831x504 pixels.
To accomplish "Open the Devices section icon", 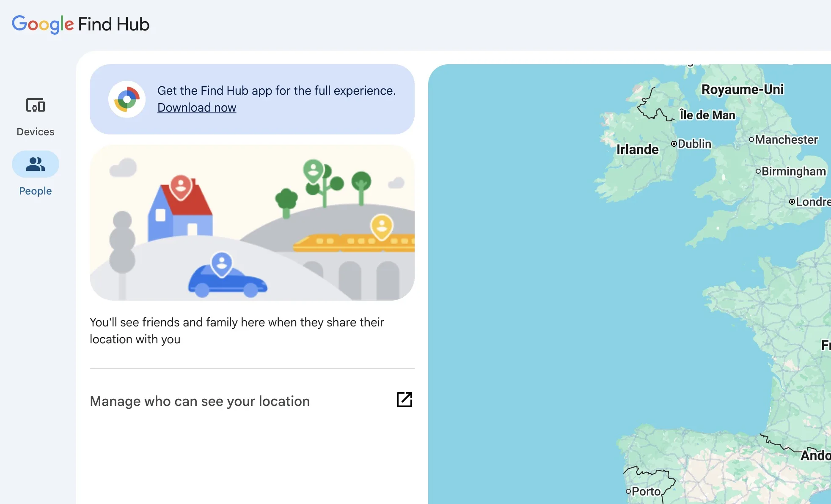I will pos(36,105).
